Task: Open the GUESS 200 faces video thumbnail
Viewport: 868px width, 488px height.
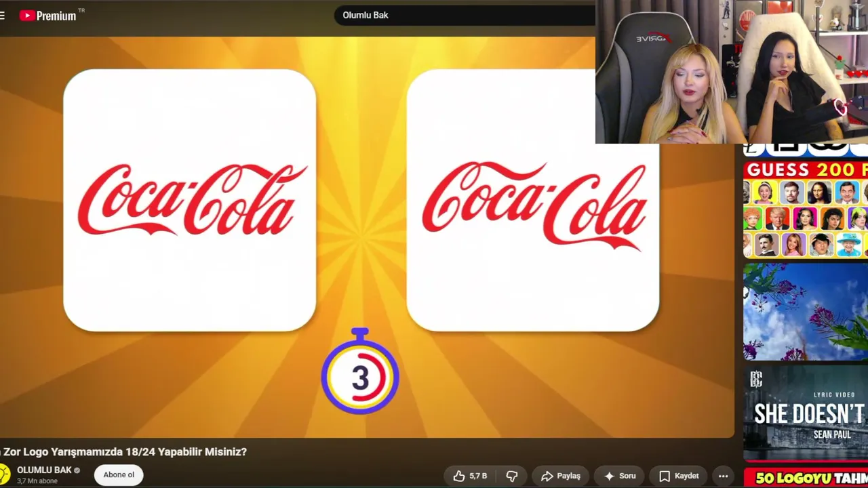Action: 806,209
